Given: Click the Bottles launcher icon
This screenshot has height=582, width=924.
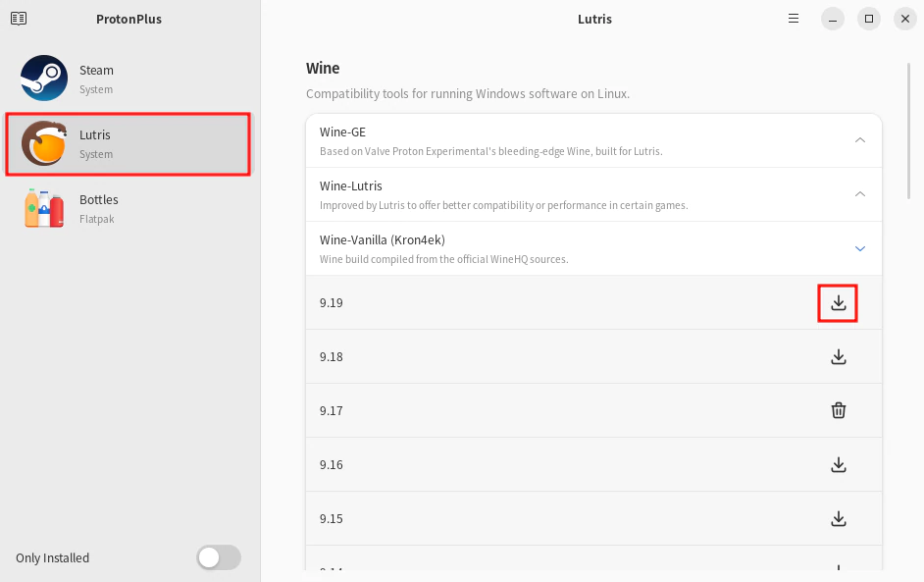Looking at the screenshot, I should pyautogui.click(x=44, y=208).
